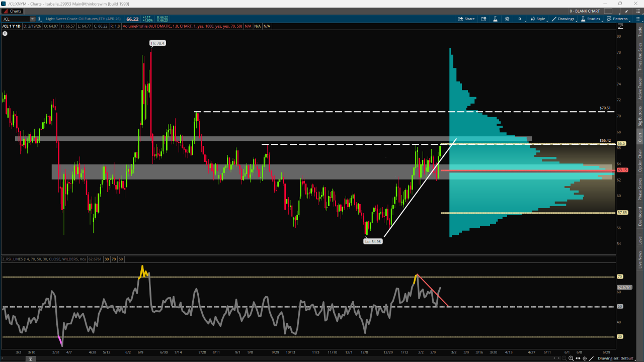Expand the /CL symbol selector dropdown
Image resolution: width=644 pixels, height=362 pixels.
click(x=32, y=19)
